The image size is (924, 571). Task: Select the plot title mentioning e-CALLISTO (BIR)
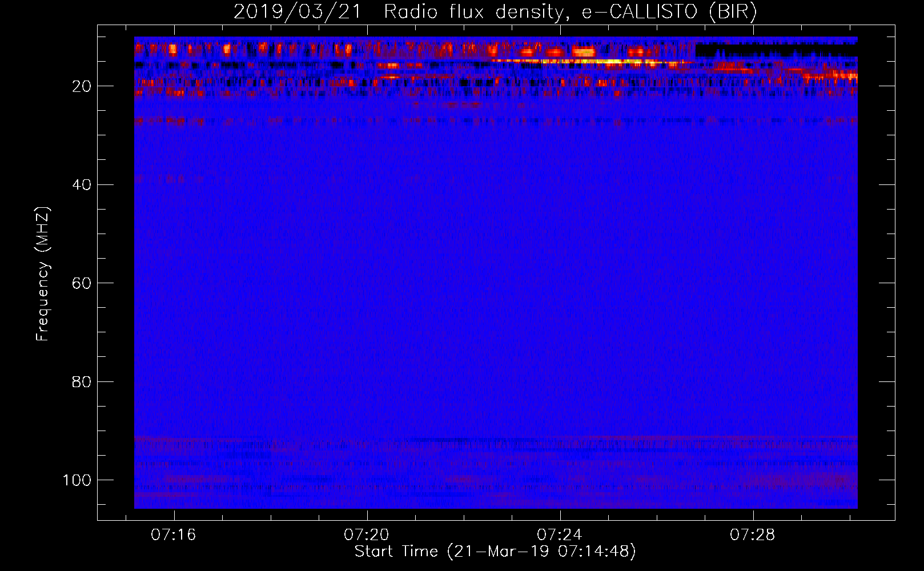click(x=495, y=11)
